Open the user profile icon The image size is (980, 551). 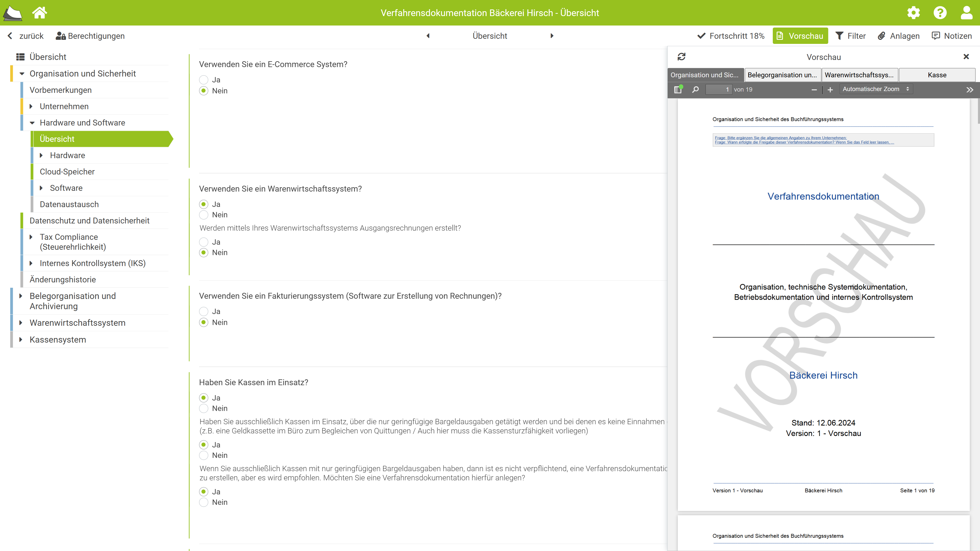click(967, 12)
